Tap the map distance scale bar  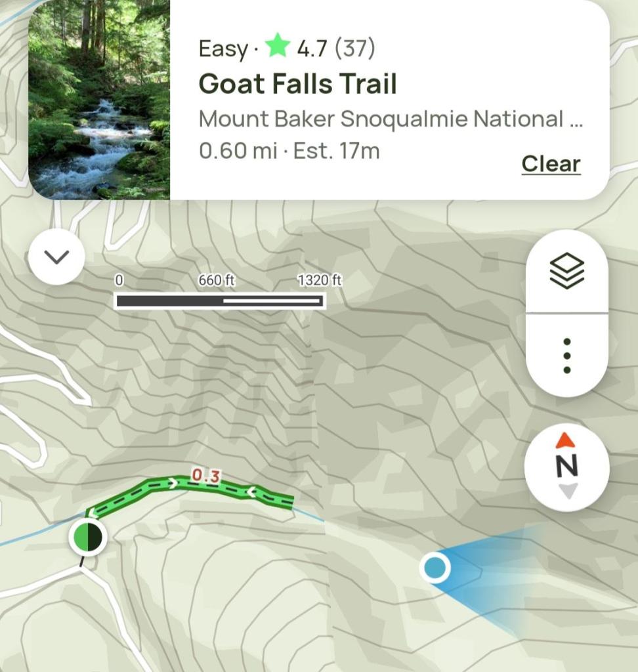(220, 301)
